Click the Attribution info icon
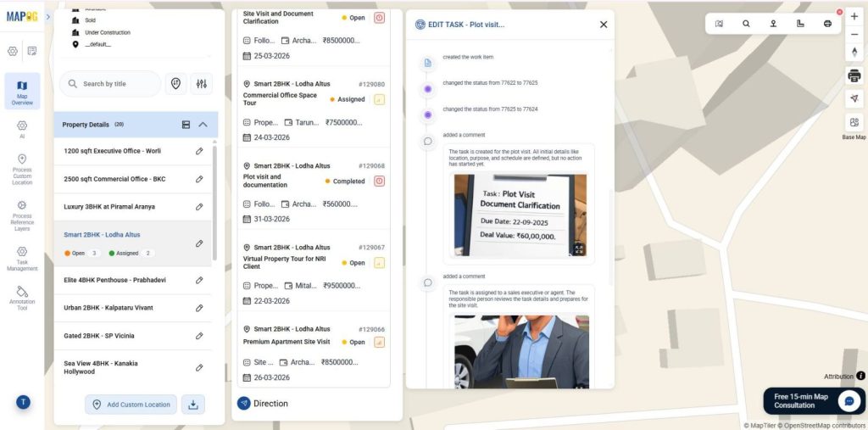868x430 pixels. (861, 376)
